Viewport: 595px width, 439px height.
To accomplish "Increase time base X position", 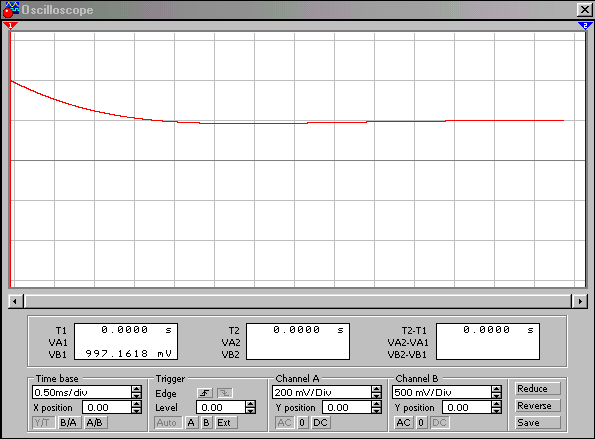I will [137, 404].
